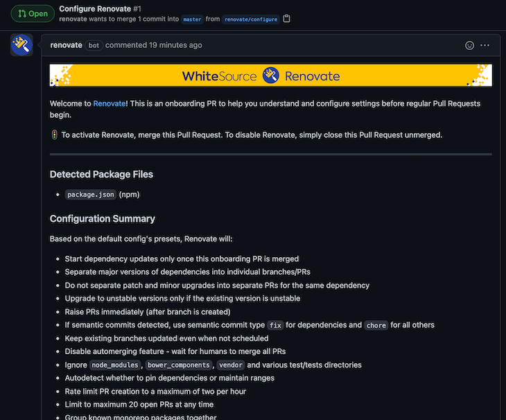Click the copy branch name icon
This screenshot has width=506, height=420.
(287, 19)
